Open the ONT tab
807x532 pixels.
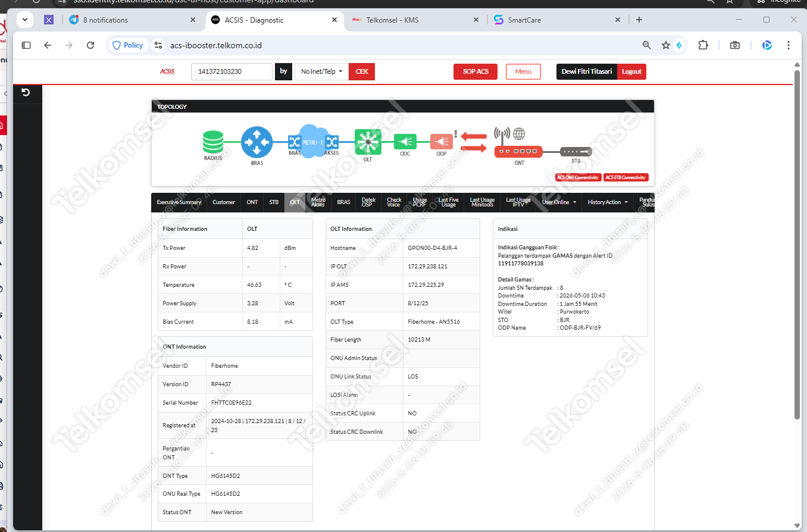pyautogui.click(x=252, y=202)
